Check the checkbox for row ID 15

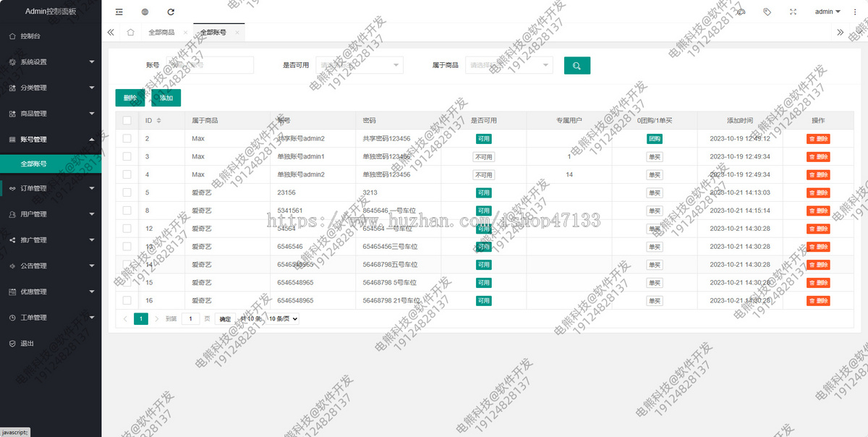(127, 282)
